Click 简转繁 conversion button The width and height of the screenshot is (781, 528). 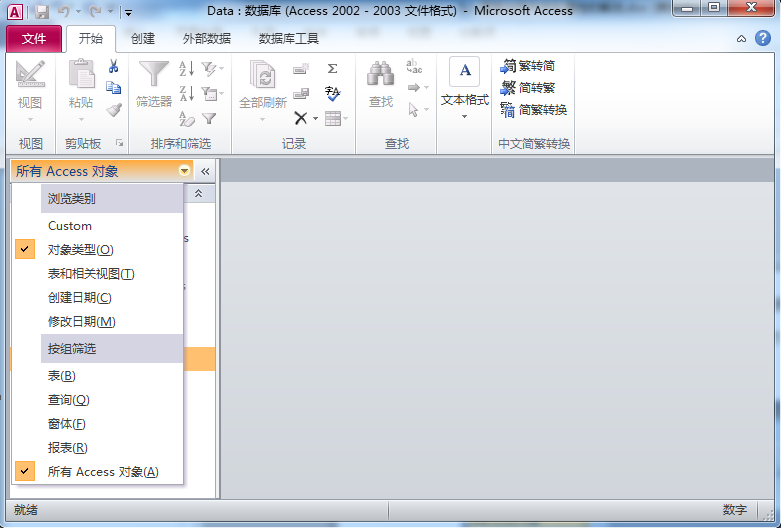[x=527, y=88]
